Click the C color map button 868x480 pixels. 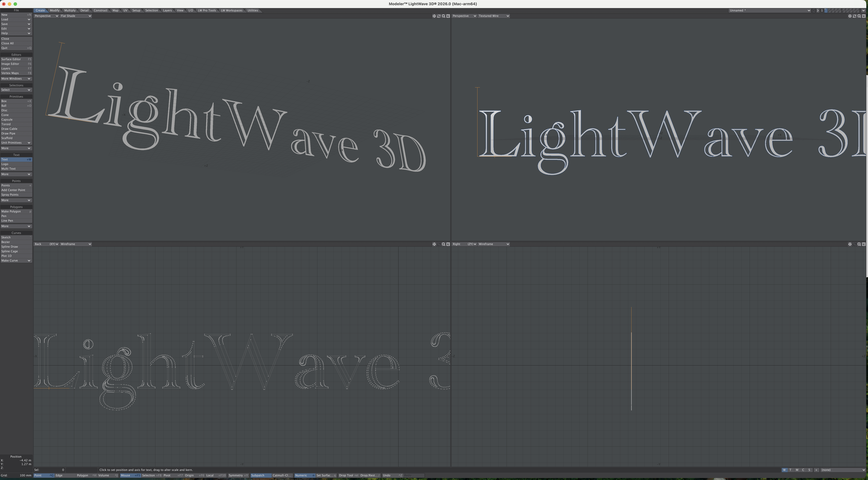803,470
